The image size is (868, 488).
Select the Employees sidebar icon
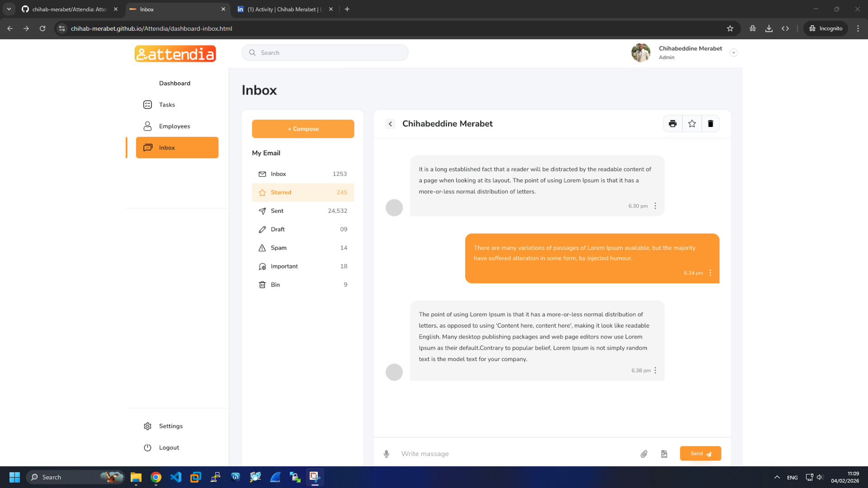tap(147, 126)
